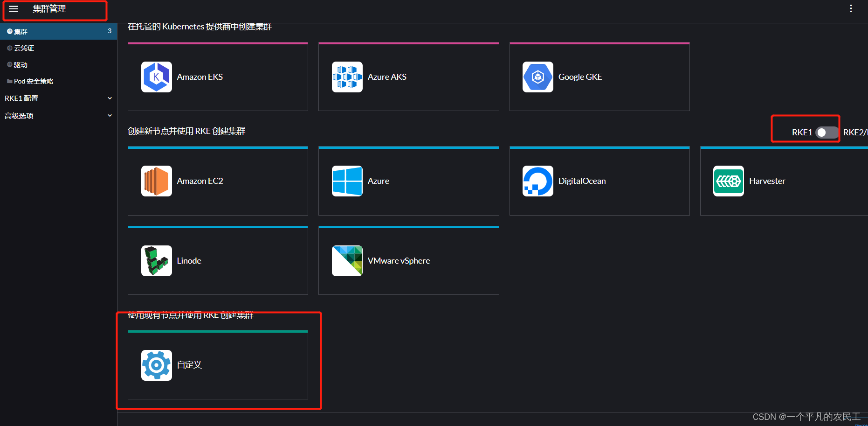Image resolution: width=868 pixels, height=426 pixels.
Task: Open the vertical three-dot options menu
Action: (851, 8)
